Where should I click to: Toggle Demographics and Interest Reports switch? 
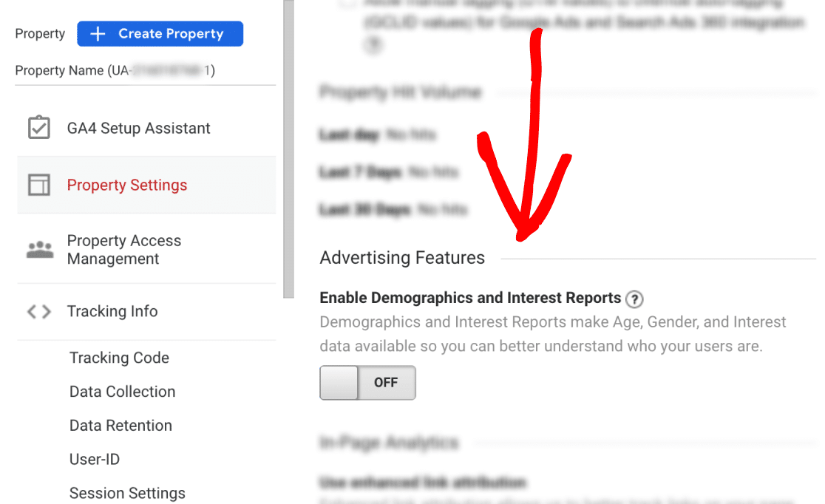coord(368,383)
